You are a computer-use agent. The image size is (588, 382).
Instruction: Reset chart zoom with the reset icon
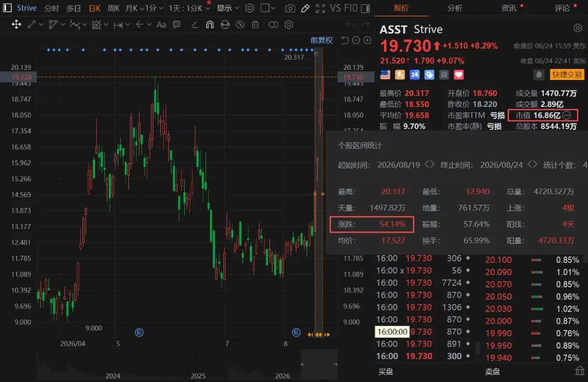point(344,40)
